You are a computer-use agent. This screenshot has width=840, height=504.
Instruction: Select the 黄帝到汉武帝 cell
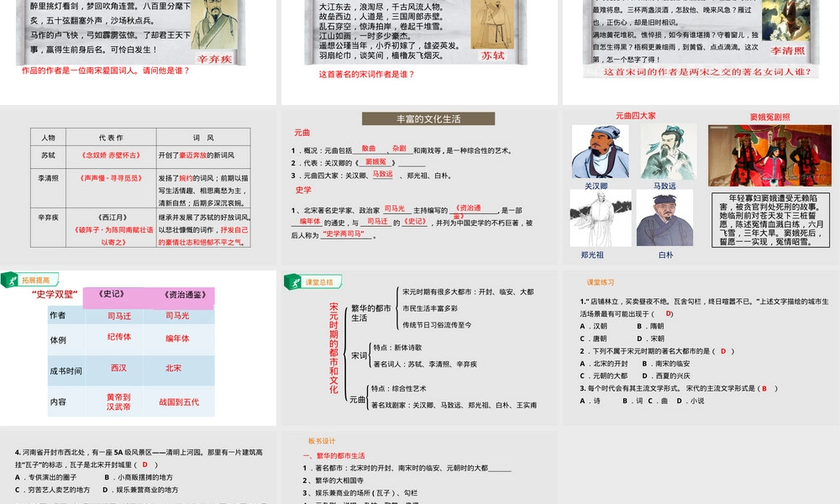[118, 402]
